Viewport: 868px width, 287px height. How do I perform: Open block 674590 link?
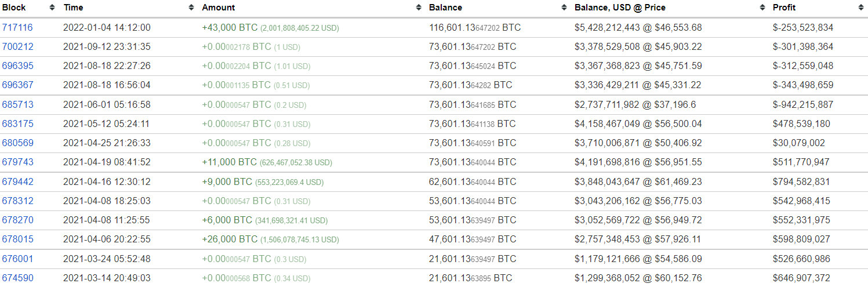point(18,278)
